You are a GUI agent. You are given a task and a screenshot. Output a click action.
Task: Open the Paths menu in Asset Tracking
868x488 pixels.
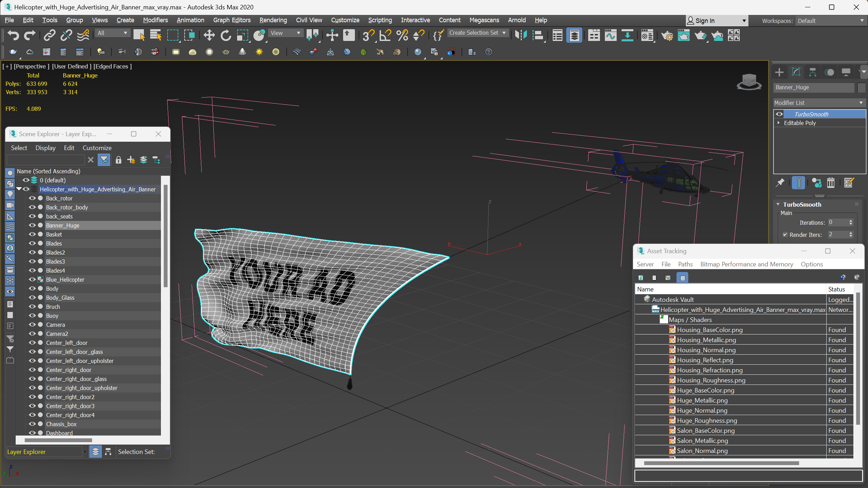coord(685,264)
